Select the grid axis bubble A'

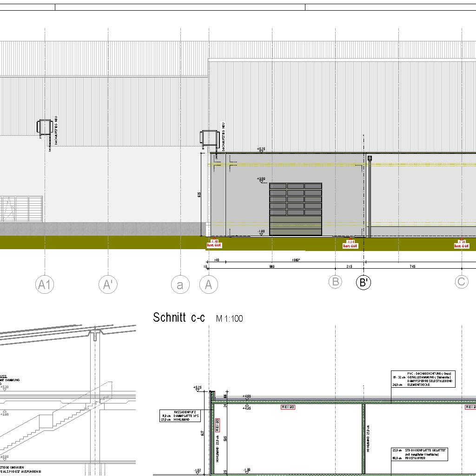pos(108,284)
